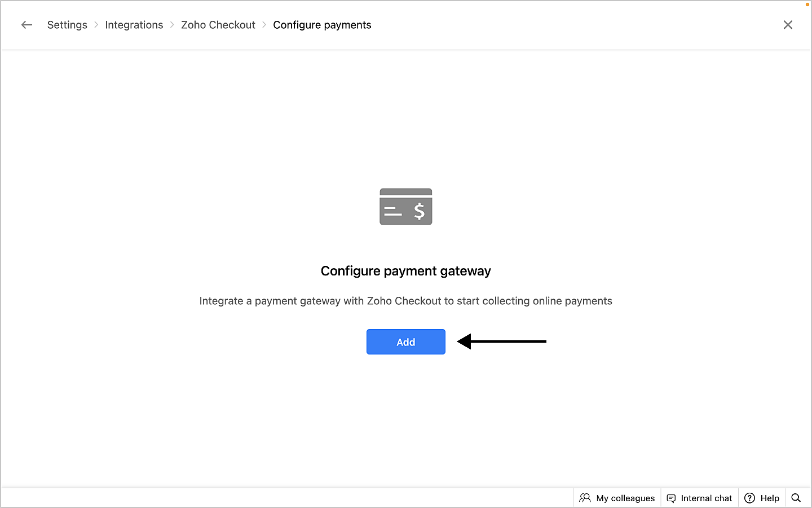Add a payment gateway

[x=406, y=342]
